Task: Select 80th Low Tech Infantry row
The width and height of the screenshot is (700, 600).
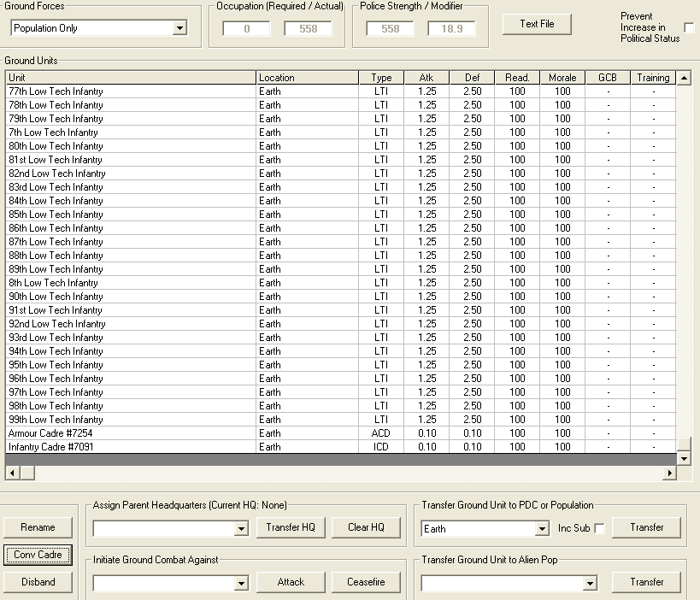Action: click(x=341, y=146)
